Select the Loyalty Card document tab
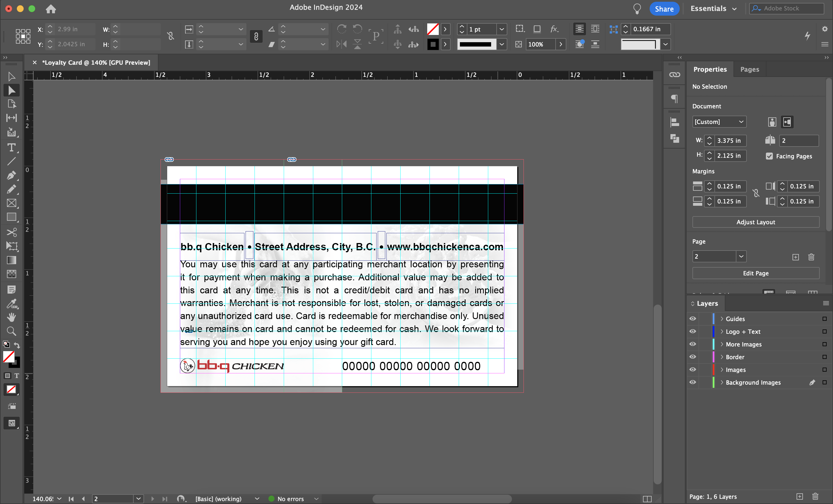This screenshot has width=833, height=504. (96, 62)
